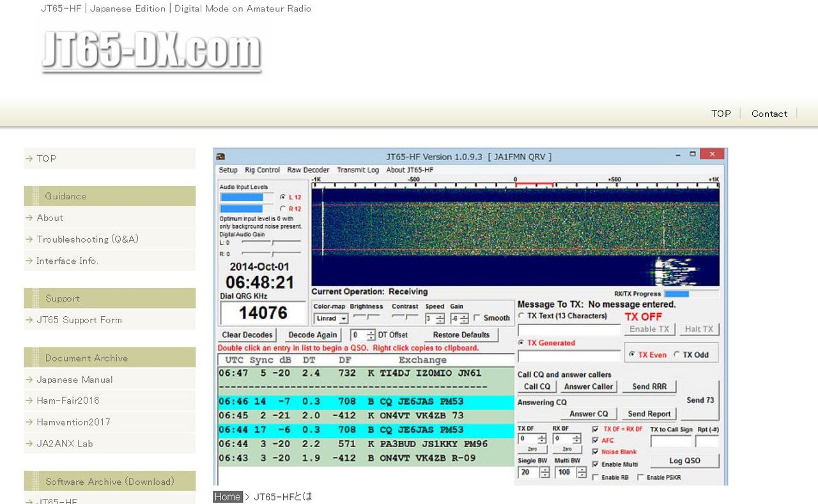Adjust the L digital audio gain slider
This screenshot has height=504, width=818.
click(x=271, y=243)
